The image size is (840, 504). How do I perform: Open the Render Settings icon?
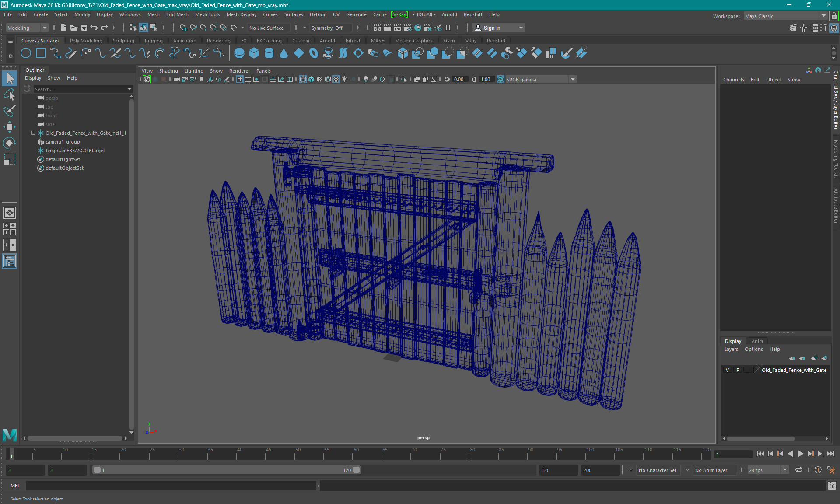point(408,28)
